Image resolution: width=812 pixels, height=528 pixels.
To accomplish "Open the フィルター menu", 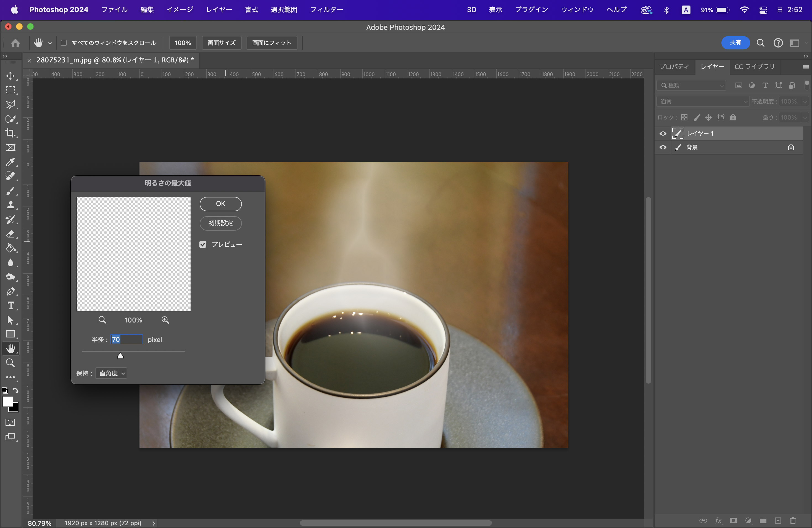I will [326, 10].
